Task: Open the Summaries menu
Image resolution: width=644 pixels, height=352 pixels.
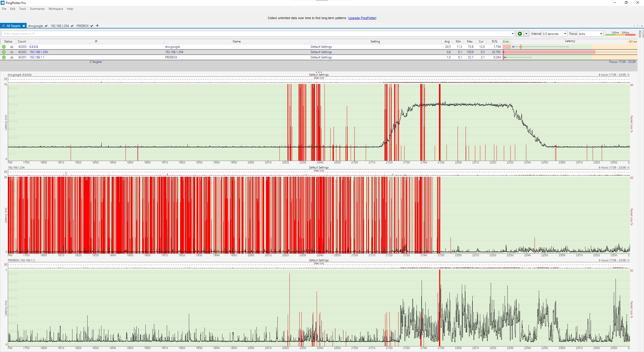Action: coord(37,9)
